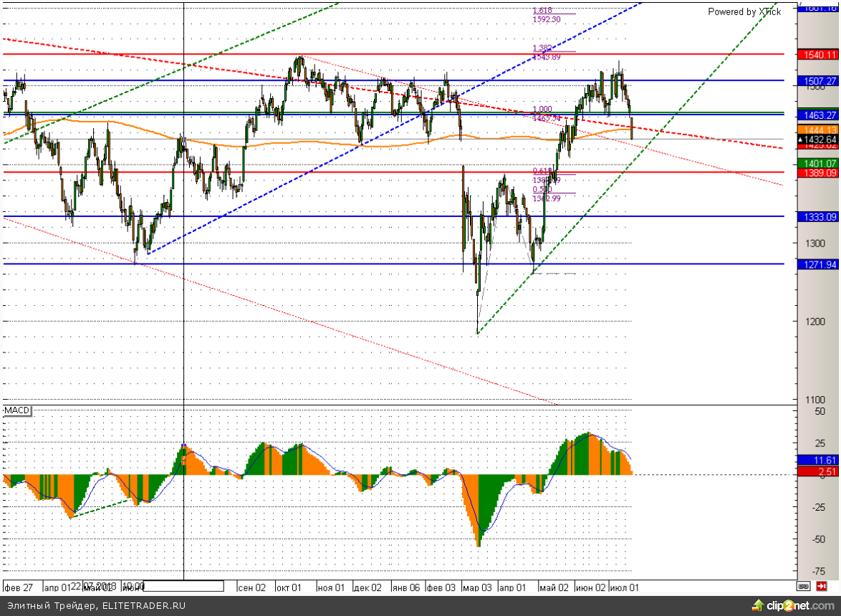841x616 pixels.
Task: Click the окт 01 date label
Action: pos(289,587)
